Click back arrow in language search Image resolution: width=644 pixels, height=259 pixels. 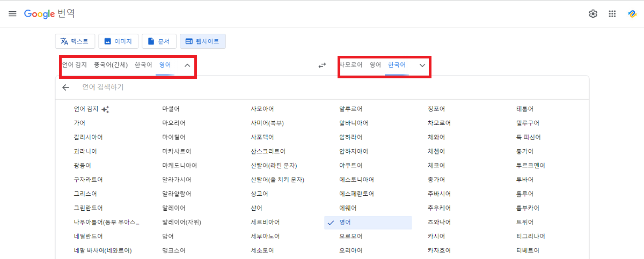65,87
